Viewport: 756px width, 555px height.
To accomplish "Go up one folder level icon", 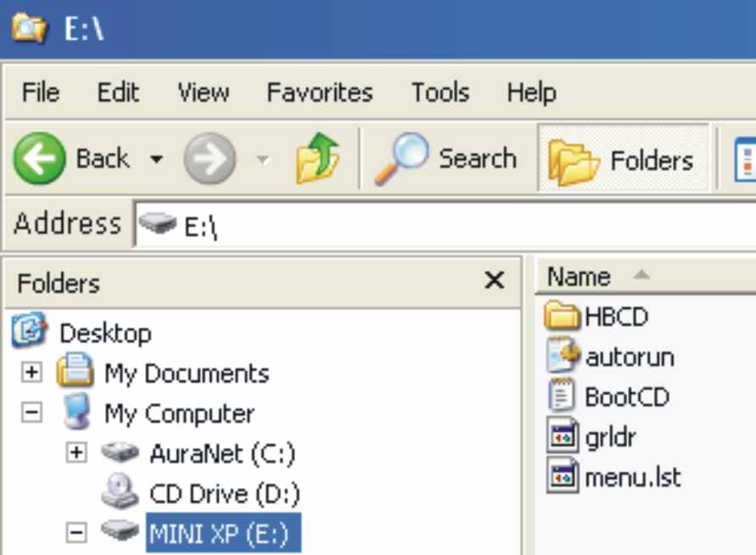I will [317, 158].
